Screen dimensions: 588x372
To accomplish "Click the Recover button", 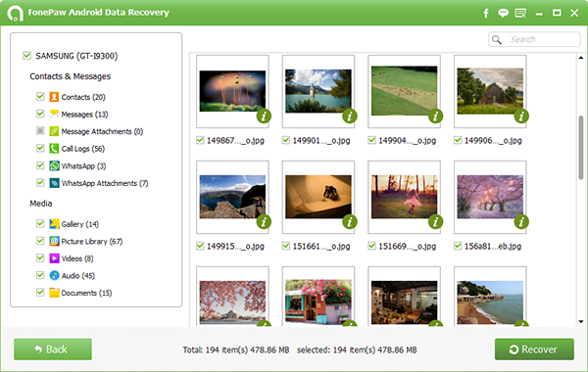I will point(534,349).
